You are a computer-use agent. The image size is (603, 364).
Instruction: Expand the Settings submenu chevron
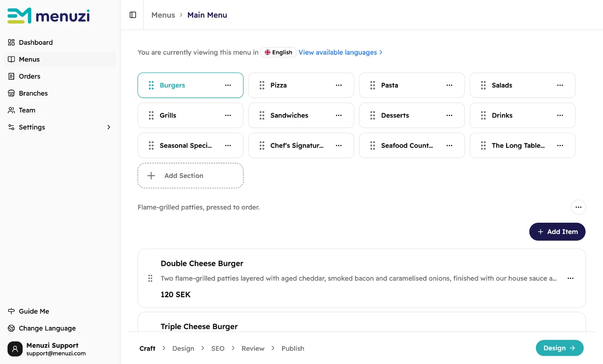click(x=109, y=127)
